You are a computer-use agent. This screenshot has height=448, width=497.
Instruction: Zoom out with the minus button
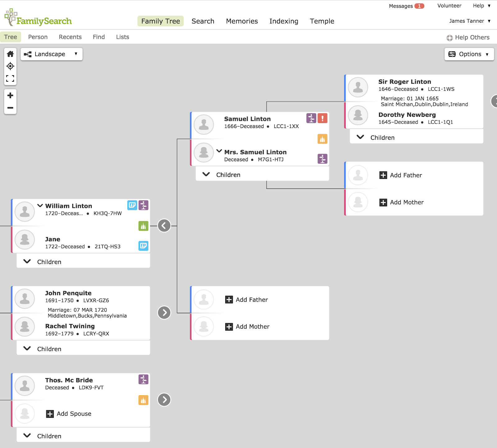pos(10,108)
